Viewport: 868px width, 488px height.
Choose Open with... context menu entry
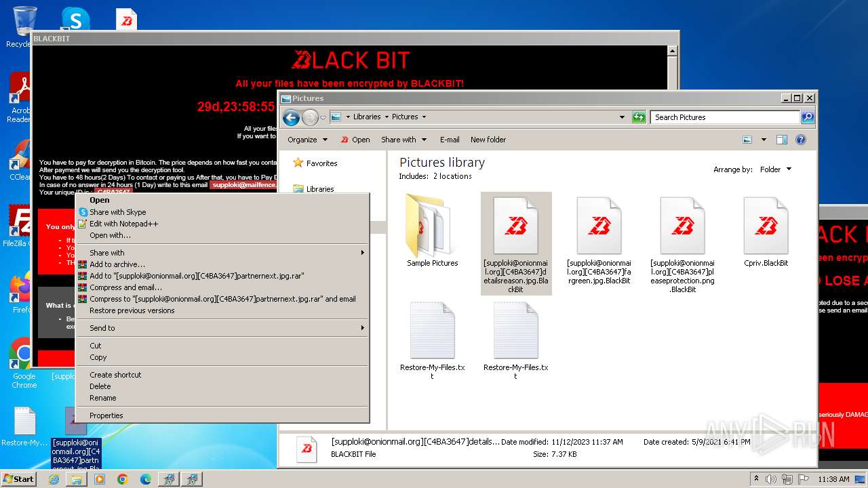point(110,235)
